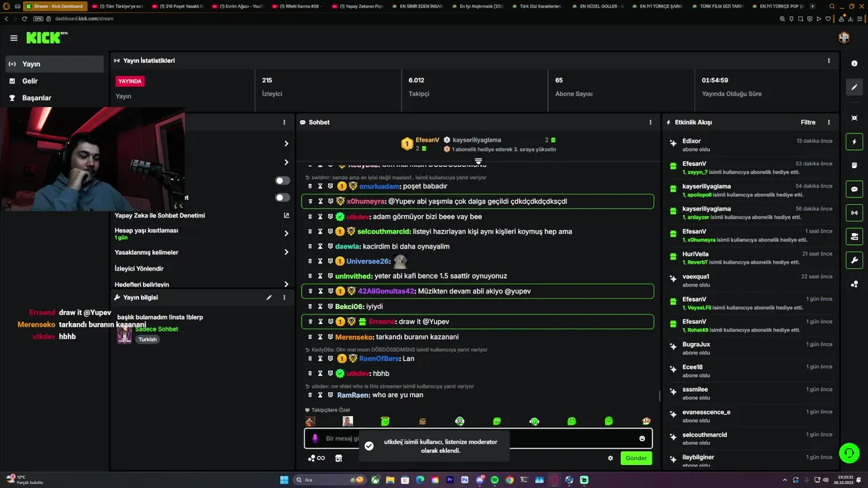Click the three-dots cluster icon in right sidebar
868x488 pixels.
click(x=854, y=284)
